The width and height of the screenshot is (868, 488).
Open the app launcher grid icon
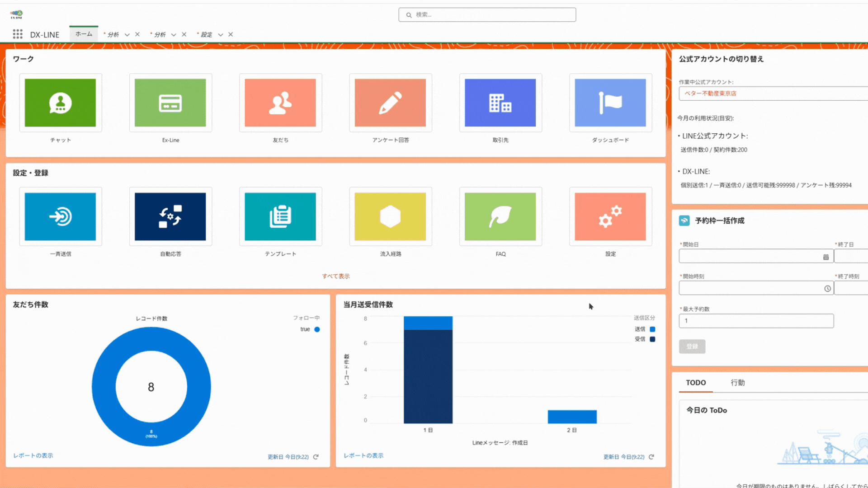pyautogui.click(x=18, y=34)
